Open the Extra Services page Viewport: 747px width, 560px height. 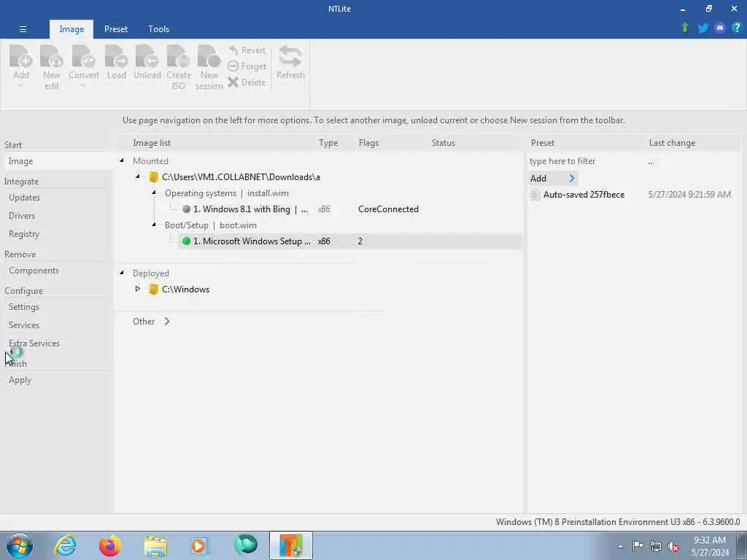34,343
